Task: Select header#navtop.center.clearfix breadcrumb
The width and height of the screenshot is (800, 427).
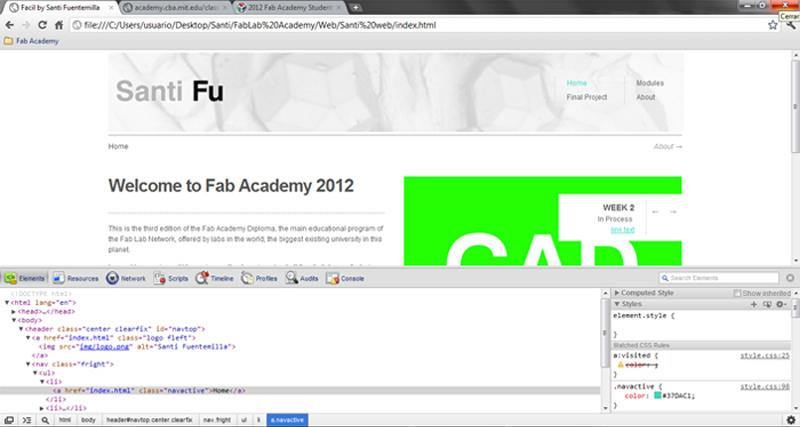Action: [x=149, y=420]
